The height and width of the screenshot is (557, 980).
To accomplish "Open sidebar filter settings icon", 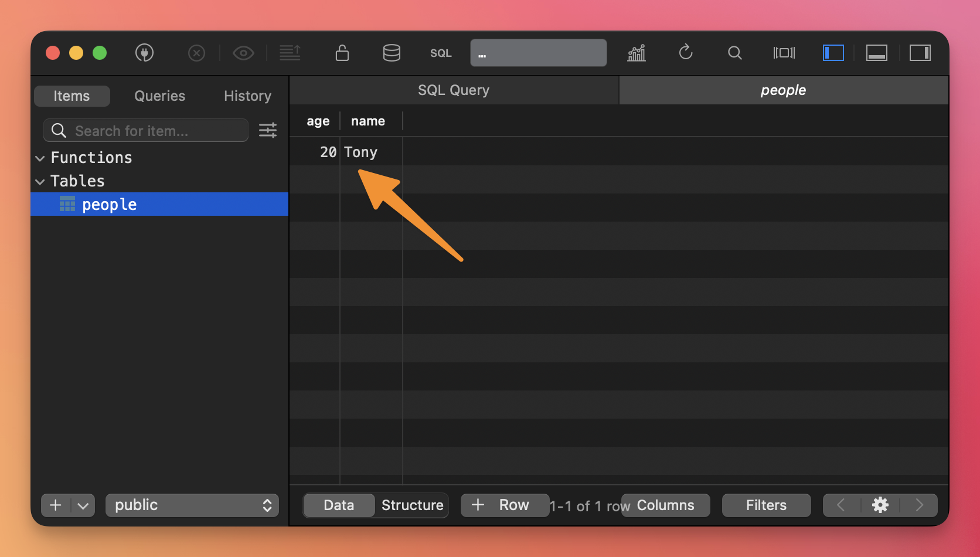I will (268, 130).
